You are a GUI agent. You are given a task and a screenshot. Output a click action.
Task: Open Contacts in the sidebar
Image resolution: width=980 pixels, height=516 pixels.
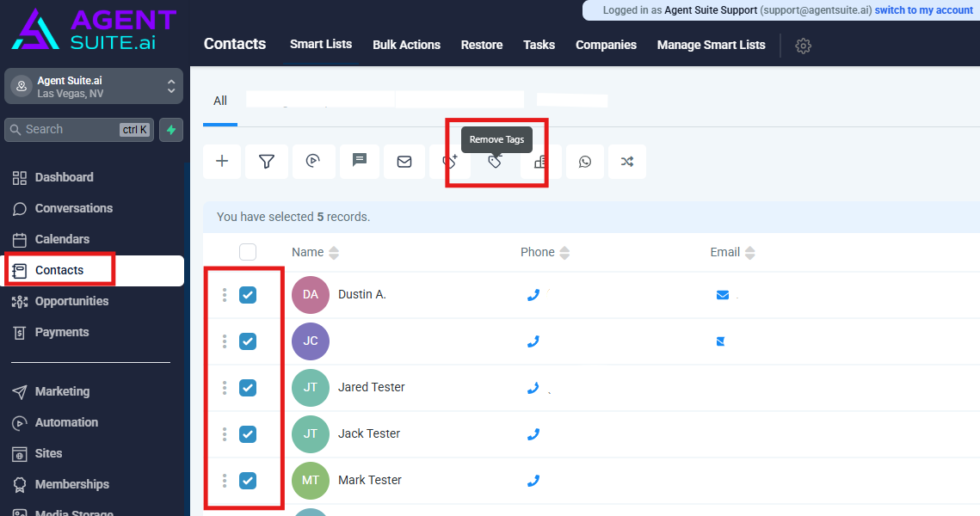point(94,271)
